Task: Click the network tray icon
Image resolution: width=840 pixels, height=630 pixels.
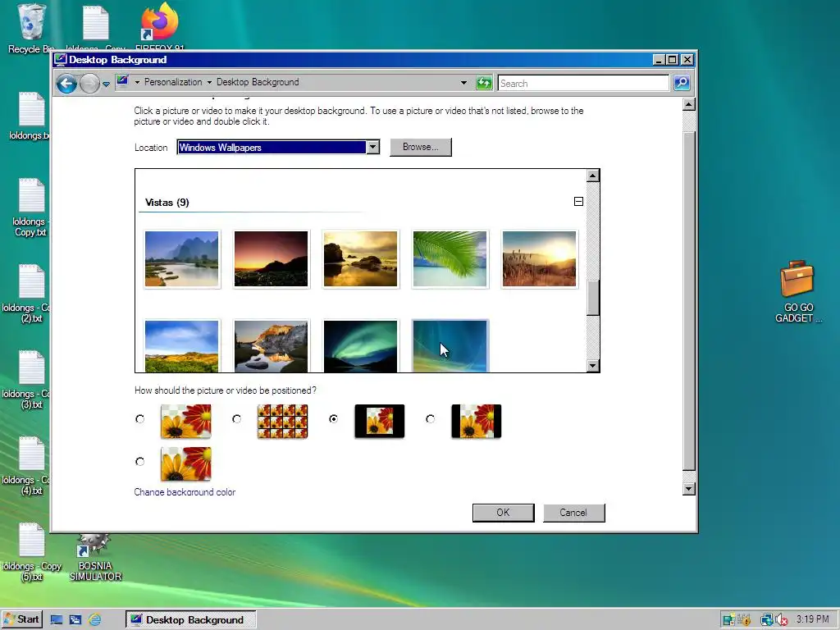Action: click(x=767, y=620)
